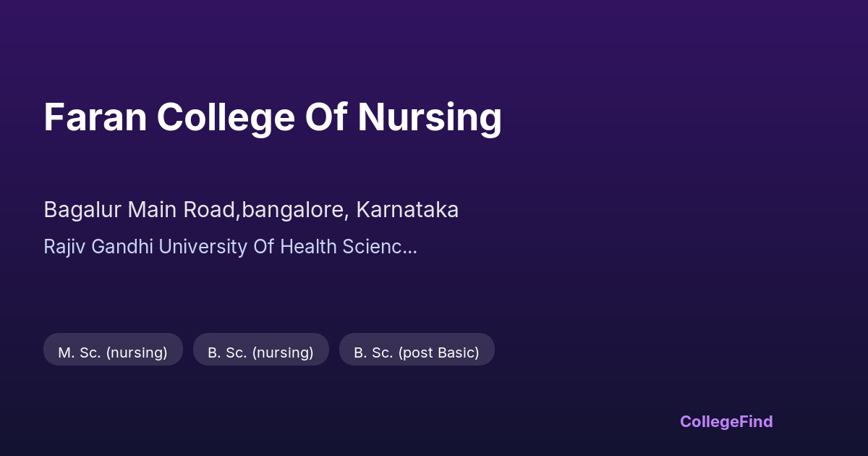Click "M. Sc." in the first course tag
This screenshot has height=456, width=868.
pyautogui.click(x=80, y=352)
